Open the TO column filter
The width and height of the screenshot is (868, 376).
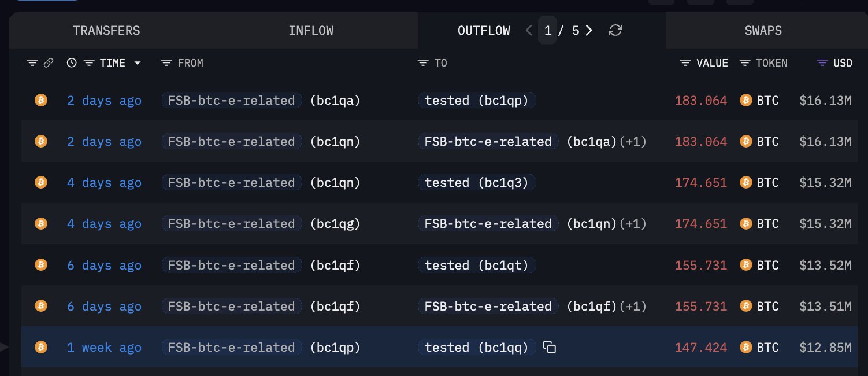tap(423, 63)
